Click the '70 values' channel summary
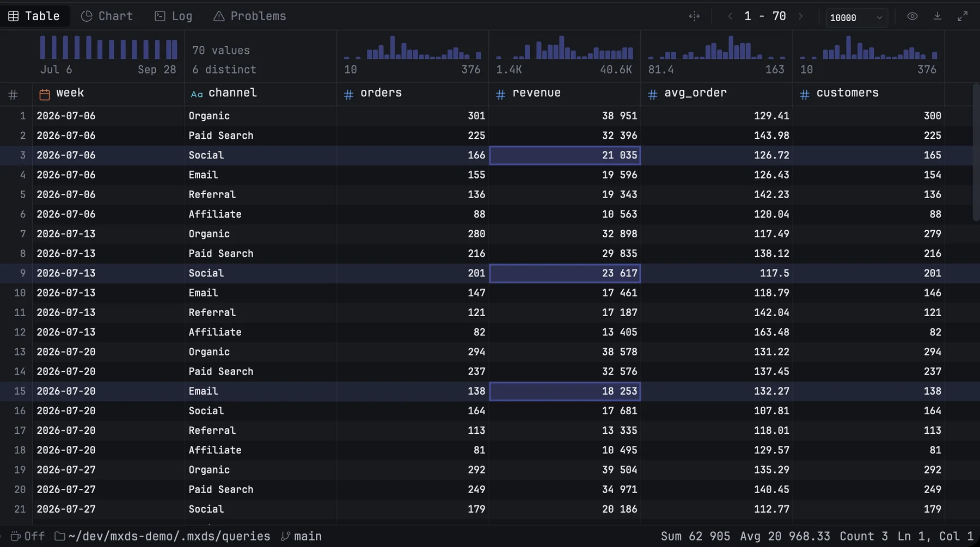 pos(221,50)
